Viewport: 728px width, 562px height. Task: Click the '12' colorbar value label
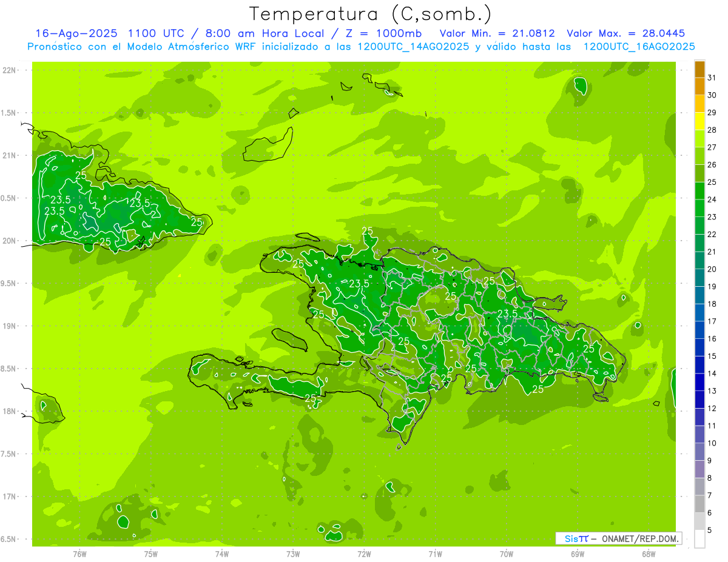[x=712, y=409]
